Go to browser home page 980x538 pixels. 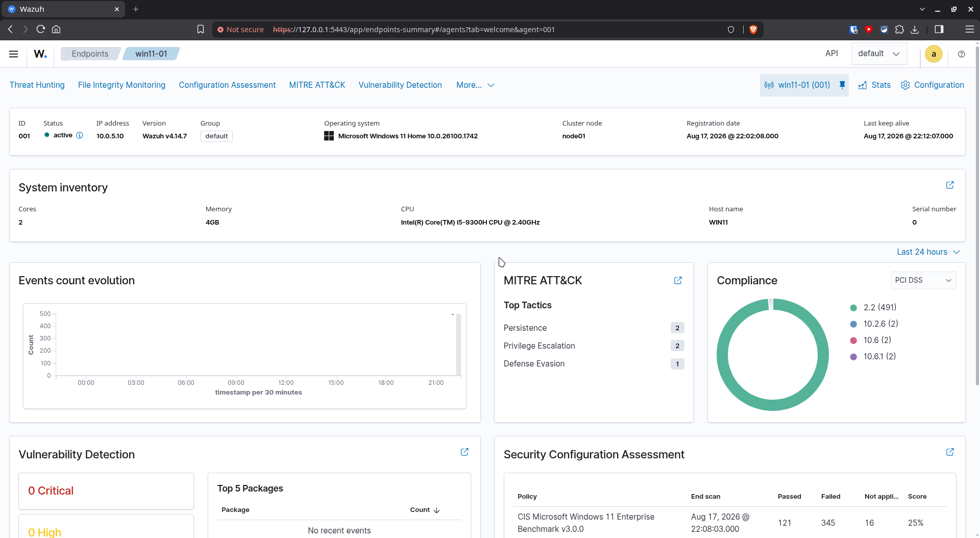pos(56,30)
